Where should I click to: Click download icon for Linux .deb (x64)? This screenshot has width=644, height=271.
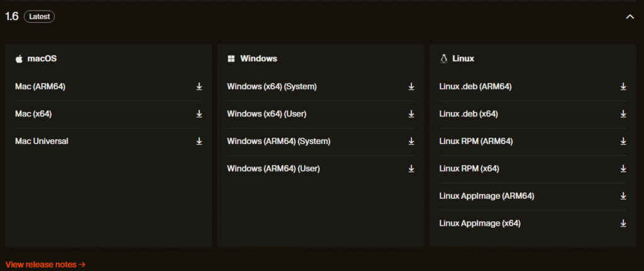click(623, 114)
